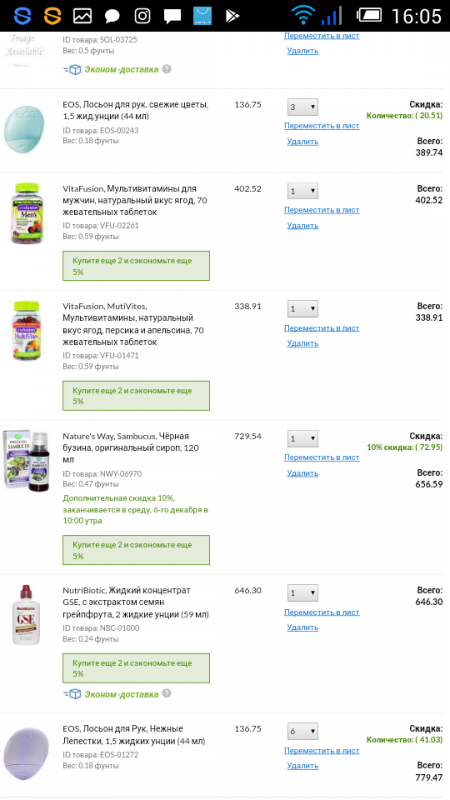The image size is (450, 800).
Task: Delete the NutriBiotic GSE concentrate item
Action: [x=303, y=628]
